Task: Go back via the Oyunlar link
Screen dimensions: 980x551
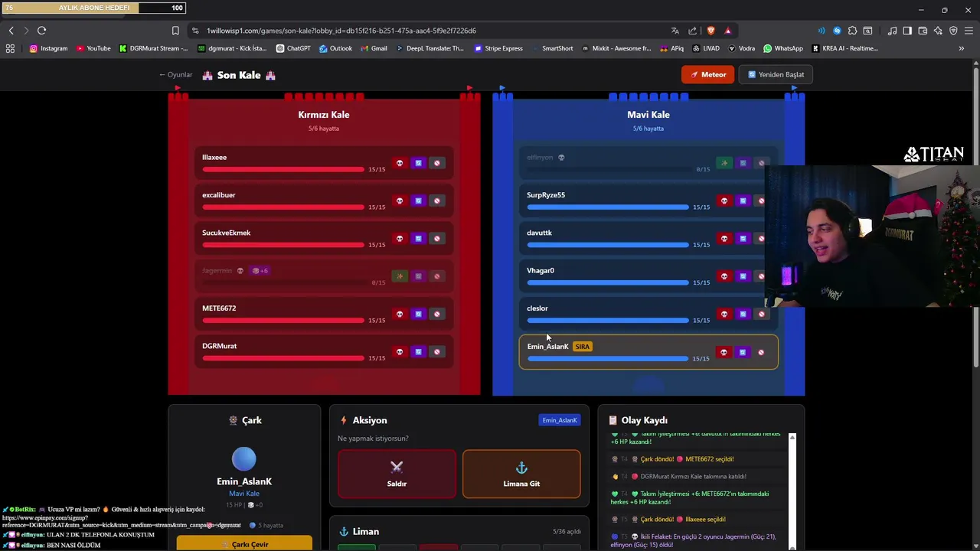Action: (176, 75)
